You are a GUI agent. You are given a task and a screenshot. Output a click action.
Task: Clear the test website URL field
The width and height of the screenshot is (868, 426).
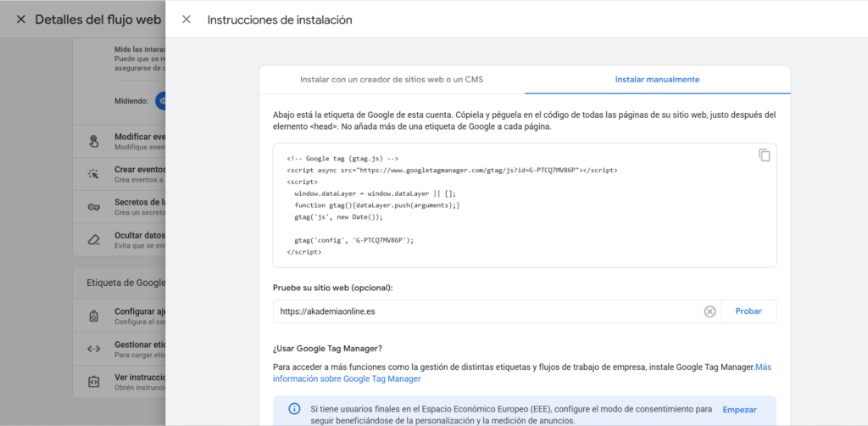pyautogui.click(x=709, y=311)
